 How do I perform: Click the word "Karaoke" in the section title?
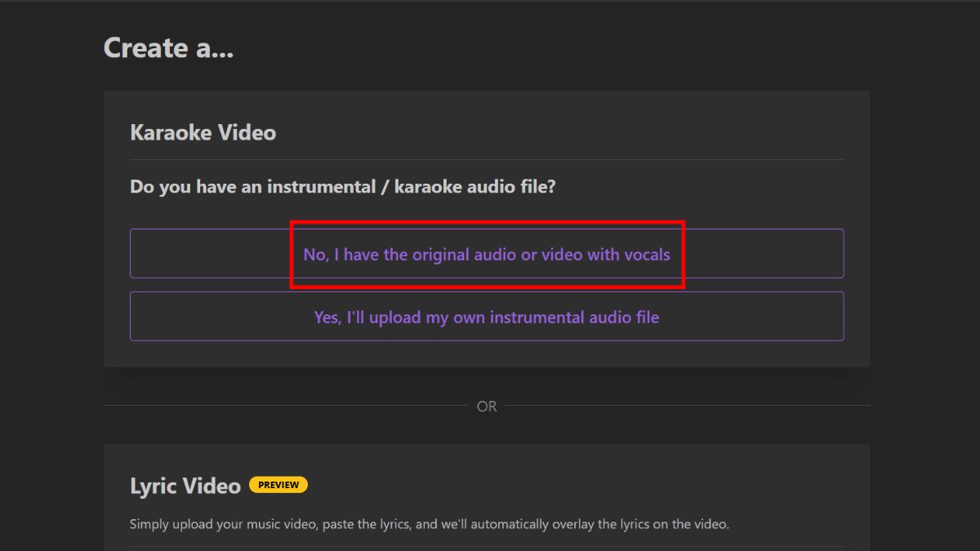[171, 133]
